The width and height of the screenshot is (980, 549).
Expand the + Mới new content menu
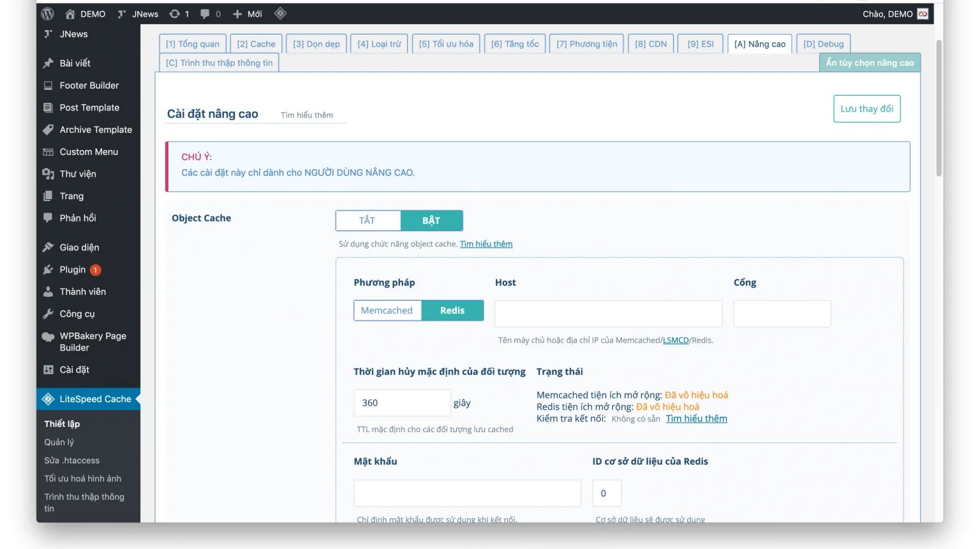[248, 13]
